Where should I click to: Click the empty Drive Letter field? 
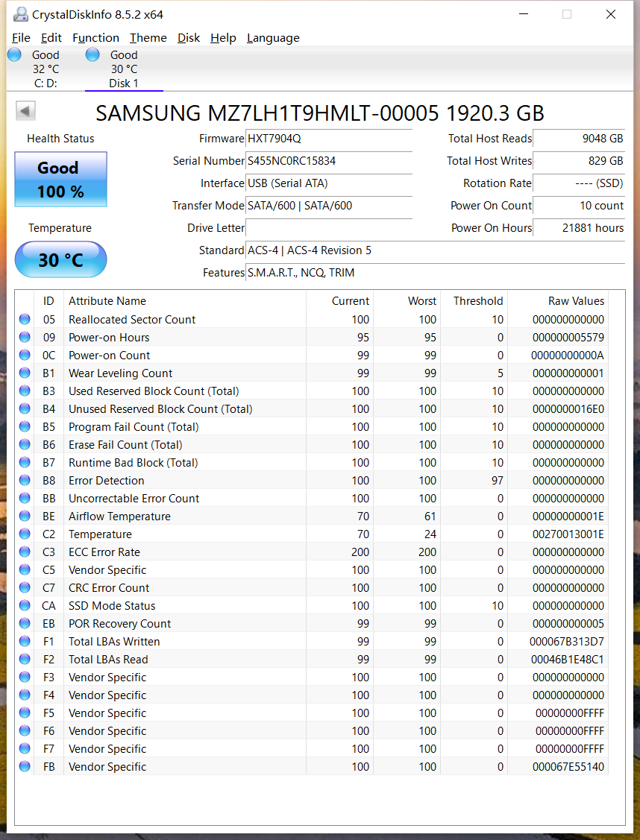[328, 227]
